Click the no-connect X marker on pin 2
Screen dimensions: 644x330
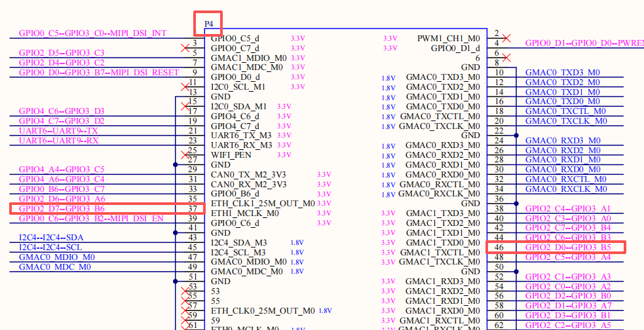click(x=506, y=38)
